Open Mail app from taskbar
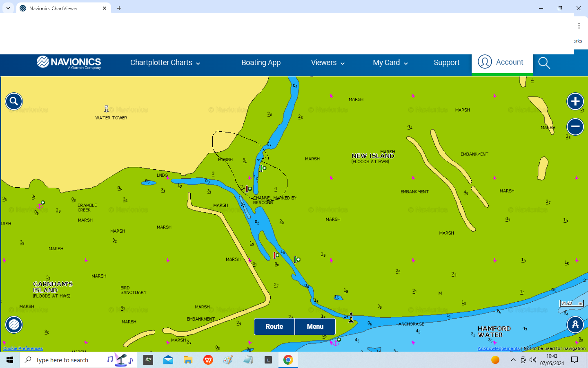Screen dimensions: 588x368 [x=168, y=360]
